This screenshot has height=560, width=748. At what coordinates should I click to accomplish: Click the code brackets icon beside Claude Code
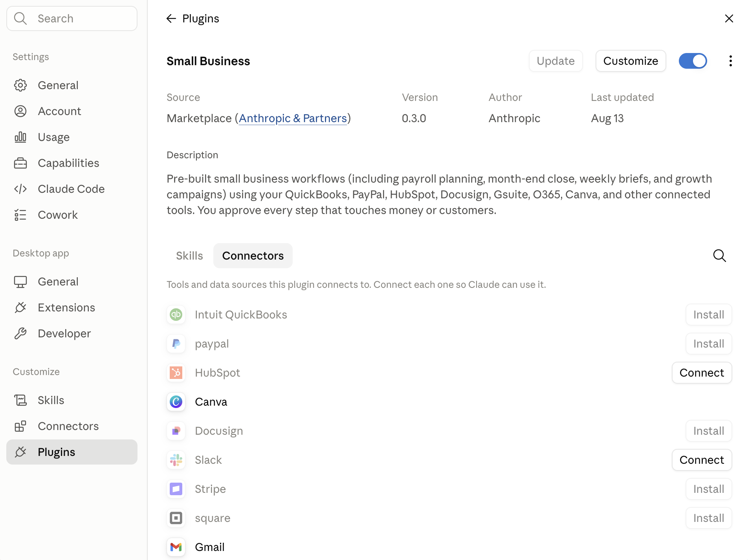pos(20,189)
